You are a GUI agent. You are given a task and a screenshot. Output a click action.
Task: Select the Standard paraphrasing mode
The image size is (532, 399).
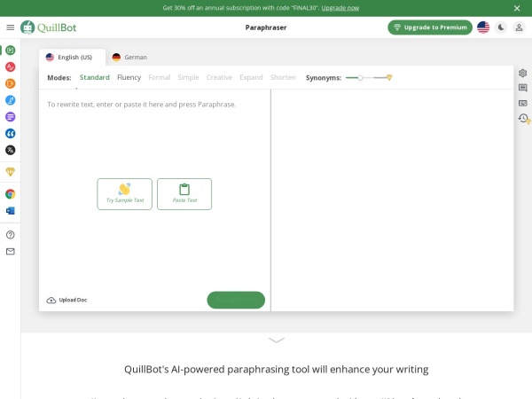click(x=94, y=78)
